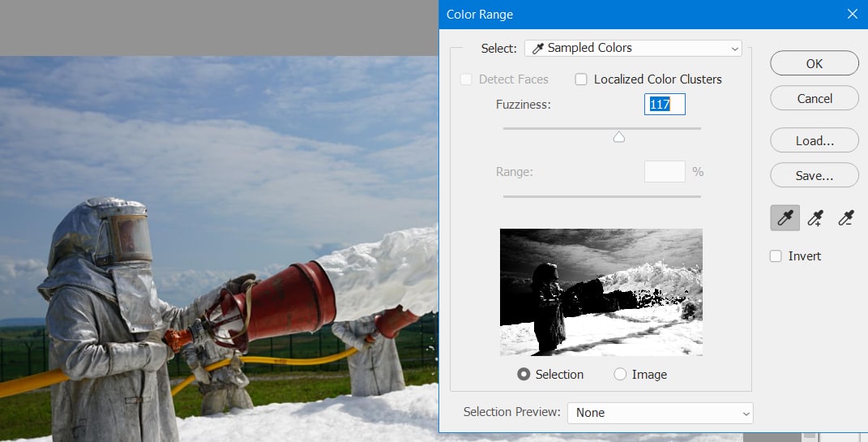This screenshot has height=442, width=868.
Task: Click the Cancel button
Action: (x=815, y=98)
